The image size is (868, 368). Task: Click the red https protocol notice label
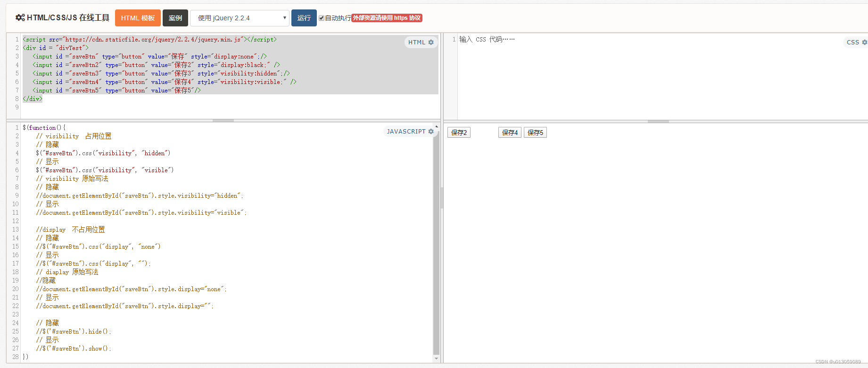point(387,18)
